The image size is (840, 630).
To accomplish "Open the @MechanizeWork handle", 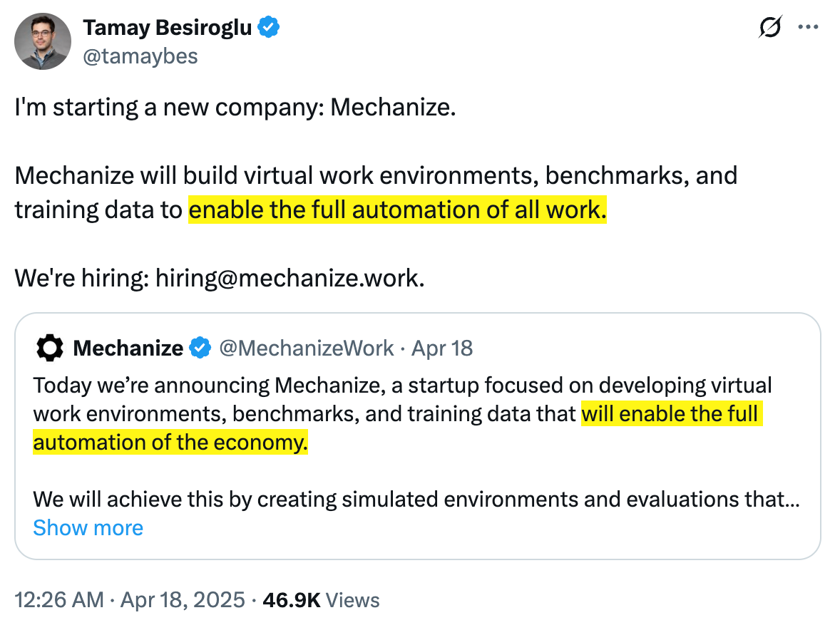I will point(307,348).
